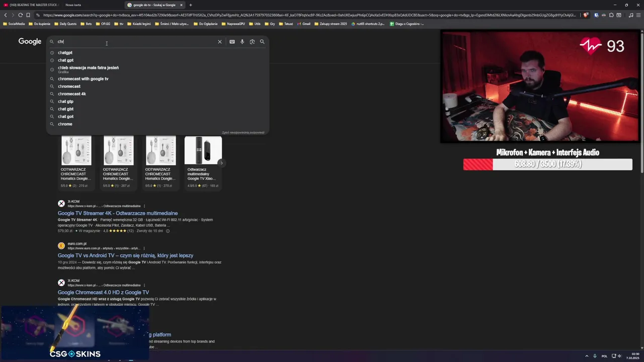Choose the chrome suggestion
644x362 pixels.
pos(65,124)
